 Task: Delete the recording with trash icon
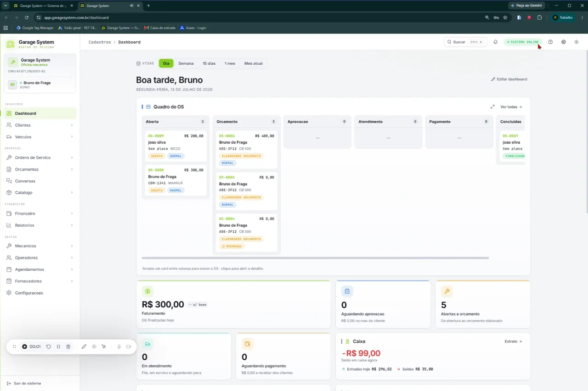(x=68, y=346)
